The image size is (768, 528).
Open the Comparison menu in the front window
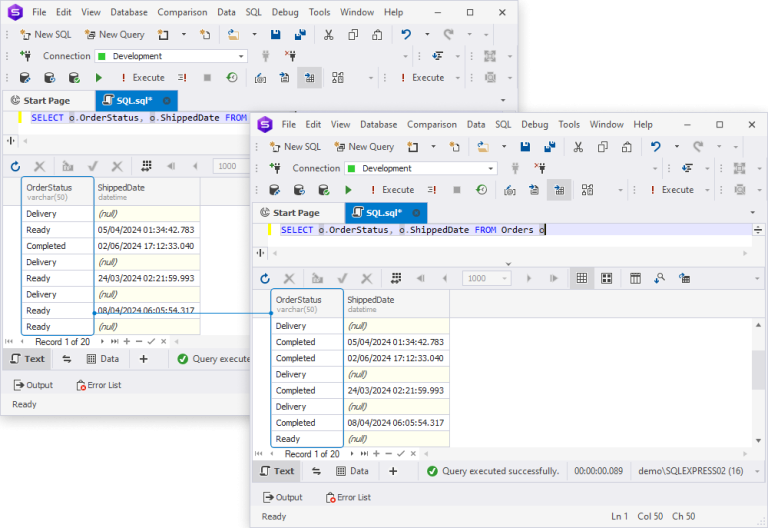tap(432, 125)
